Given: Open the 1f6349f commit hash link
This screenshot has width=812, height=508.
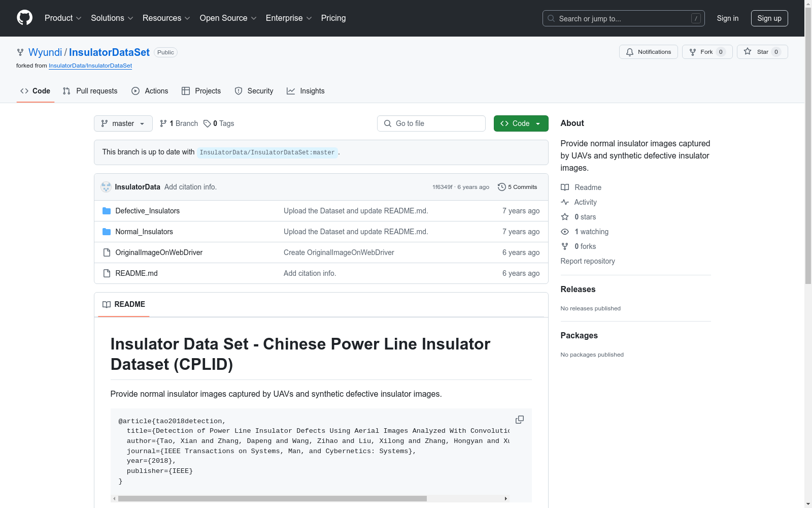Looking at the screenshot, I should pyautogui.click(x=443, y=187).
